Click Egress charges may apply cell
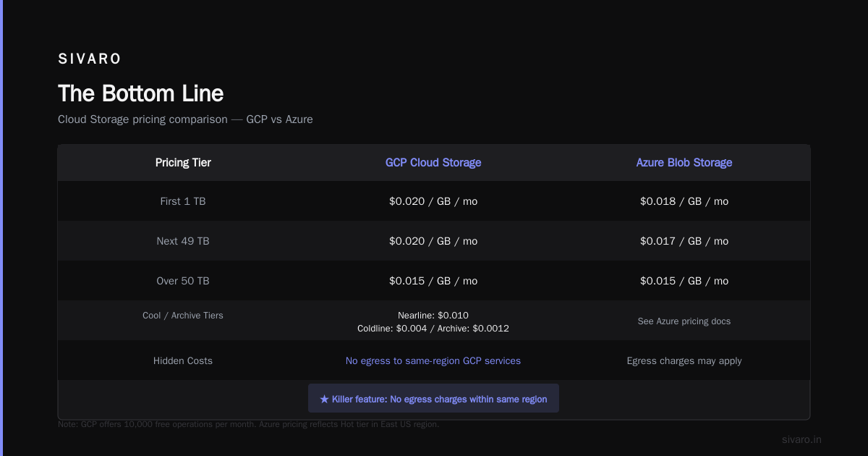The height and width of the screenshot is (456, 868). point(684,360)
